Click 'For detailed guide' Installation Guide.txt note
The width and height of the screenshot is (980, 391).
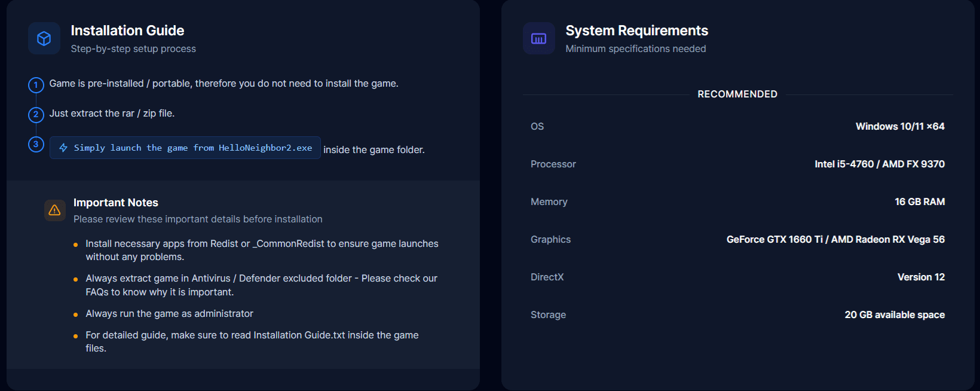click(x=252, y=342)
